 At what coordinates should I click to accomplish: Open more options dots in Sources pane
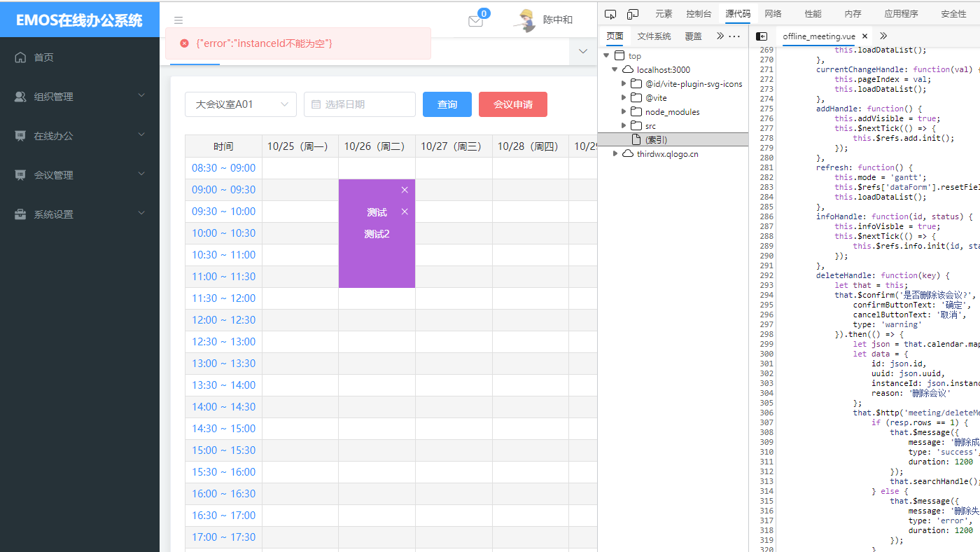[734, 36]
